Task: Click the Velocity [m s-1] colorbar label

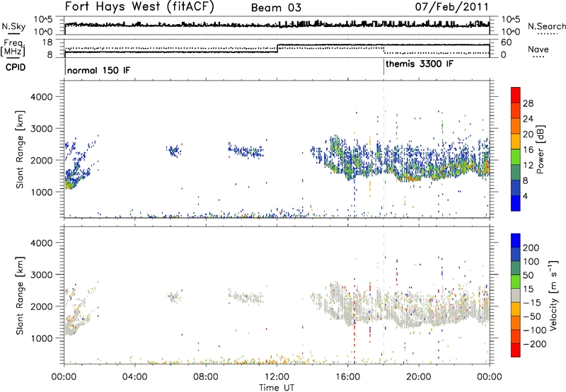Action: [553, 295]
